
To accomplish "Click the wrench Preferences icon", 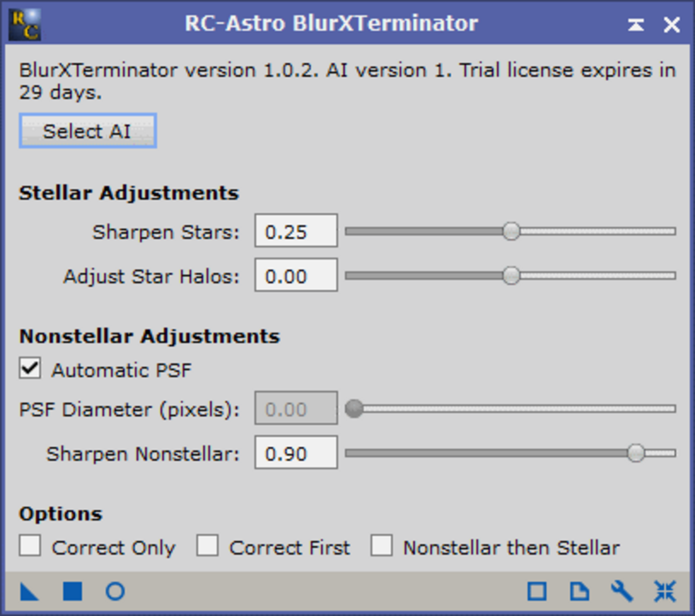I will coord(622,591).
